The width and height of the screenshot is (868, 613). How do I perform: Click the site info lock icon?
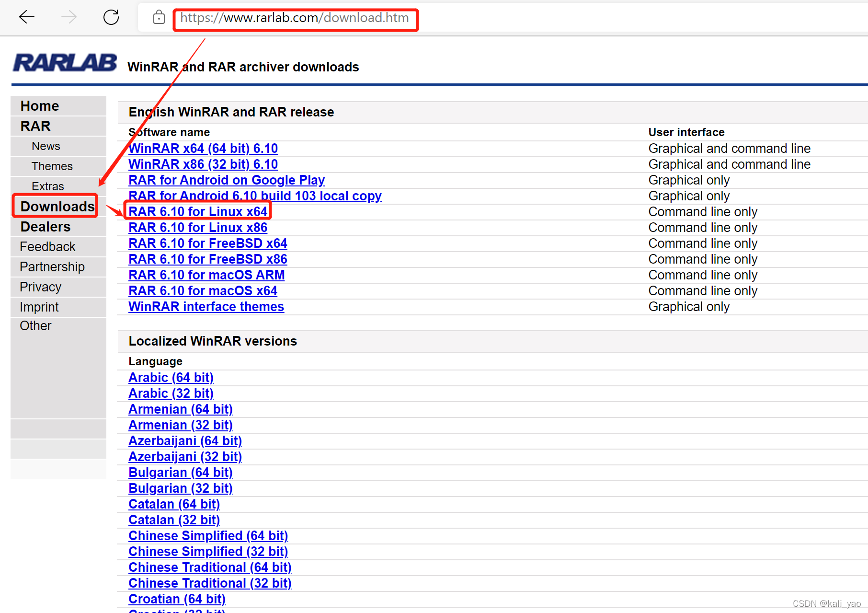click(x=159, y=18)
